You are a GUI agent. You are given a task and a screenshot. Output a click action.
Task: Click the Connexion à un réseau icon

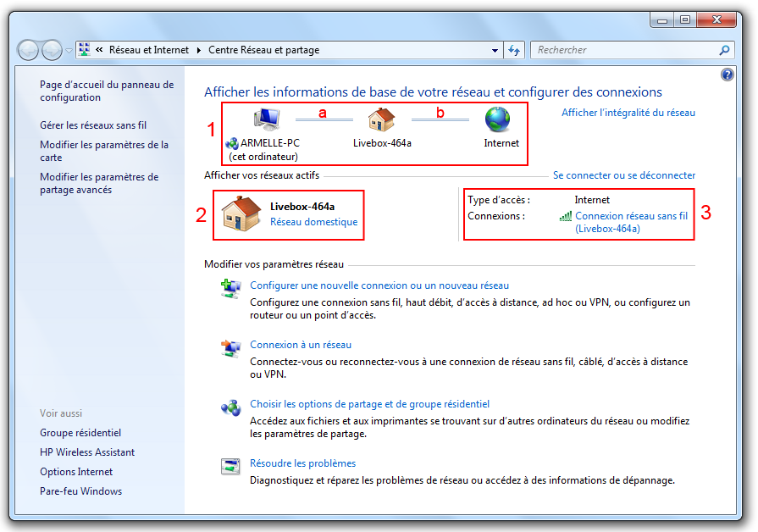pos(231,348)
